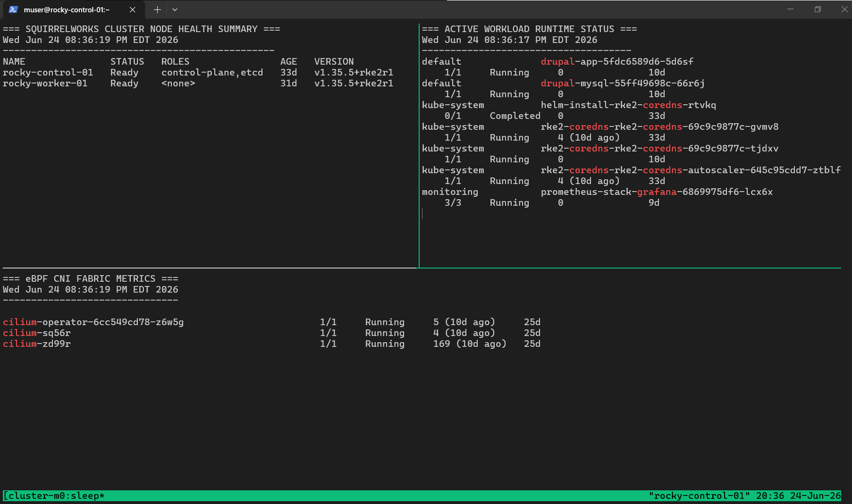Click version v1.35.5+rke2r1 of rocky-worker-01
The image size is (852, 504).
point(354,84)
